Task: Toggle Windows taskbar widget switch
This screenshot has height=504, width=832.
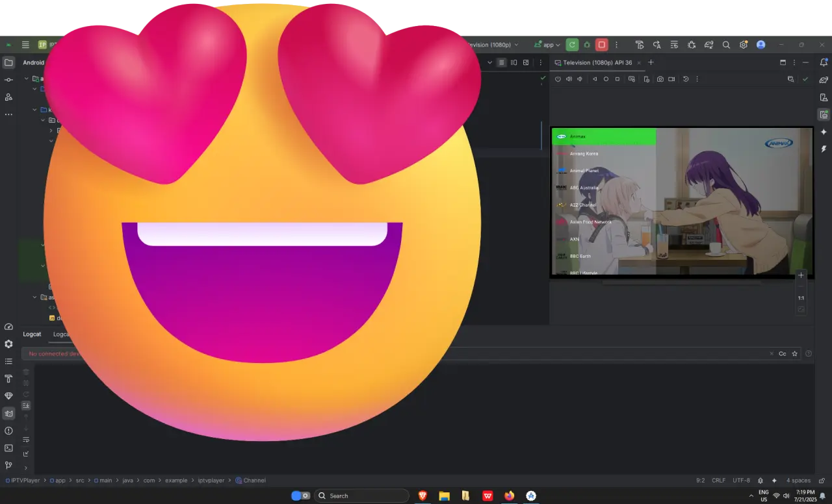Action: pos(300,496)
